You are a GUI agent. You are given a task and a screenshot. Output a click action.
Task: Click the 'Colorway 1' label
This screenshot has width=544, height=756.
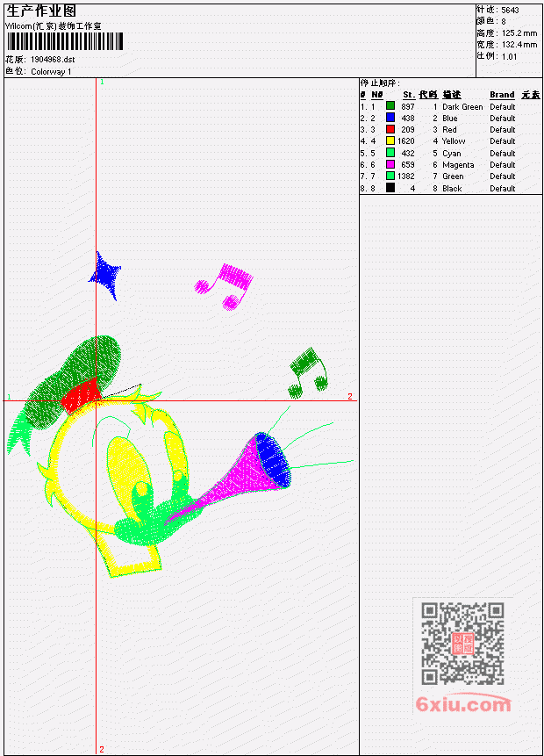[51, 72]
